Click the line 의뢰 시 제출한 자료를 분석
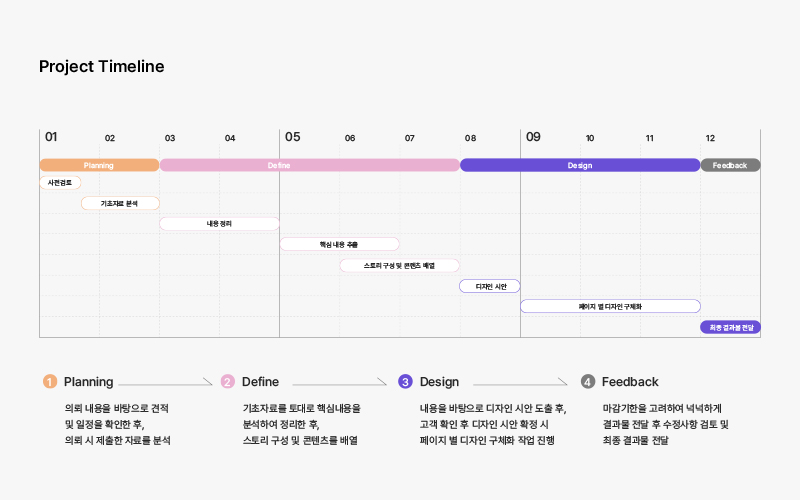Image resolution: width=800 pixels, height=500 pixels. point(117,440)
